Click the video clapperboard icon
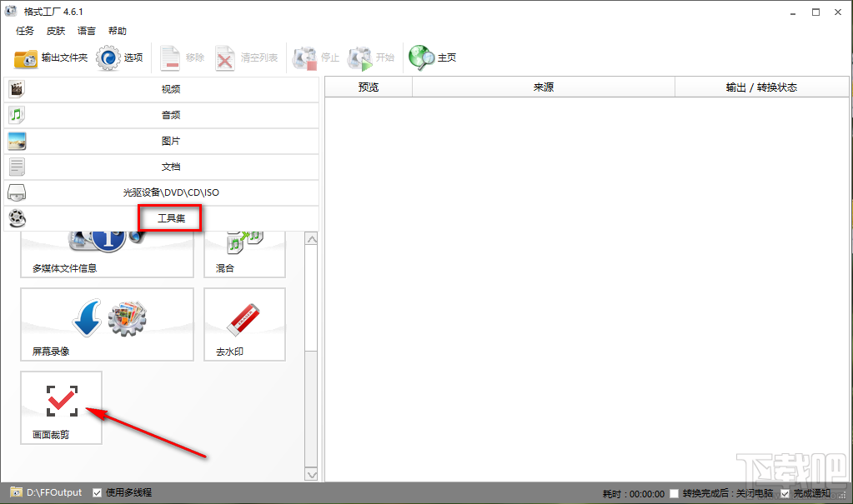The width and height of the screenshot is (853, 504). [17, 89]
